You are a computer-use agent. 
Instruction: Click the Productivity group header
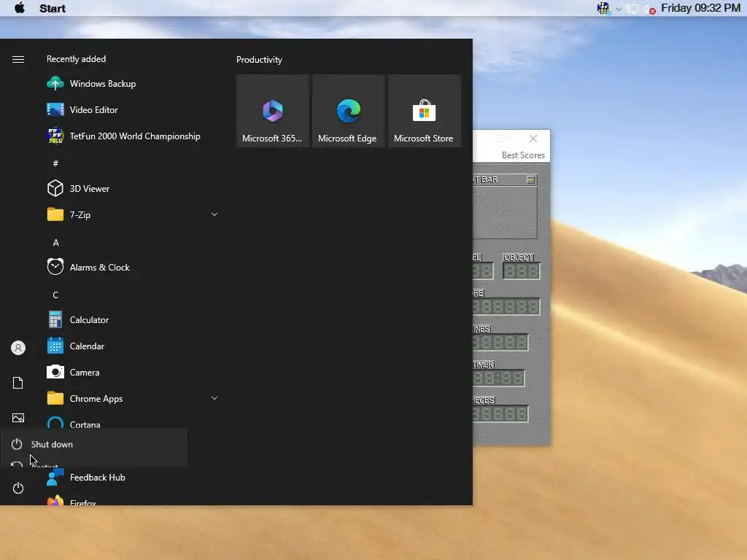[x=259, y=60]
